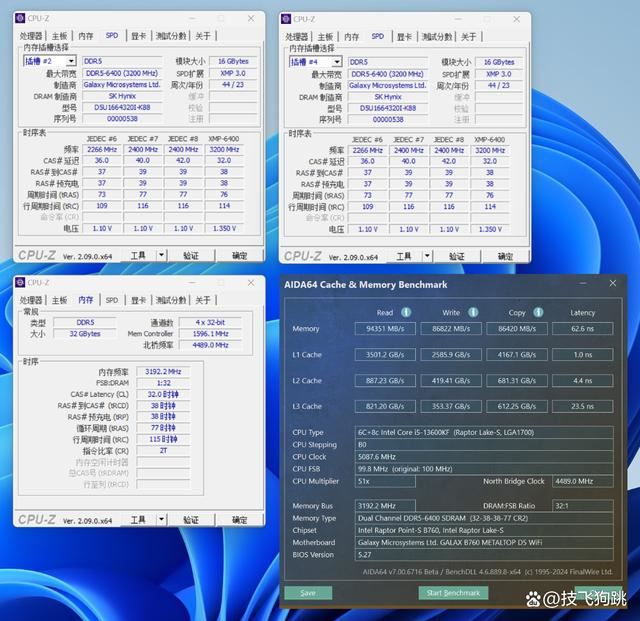Select SPD tab in the 32 GBytes memory window

point(112,300)
